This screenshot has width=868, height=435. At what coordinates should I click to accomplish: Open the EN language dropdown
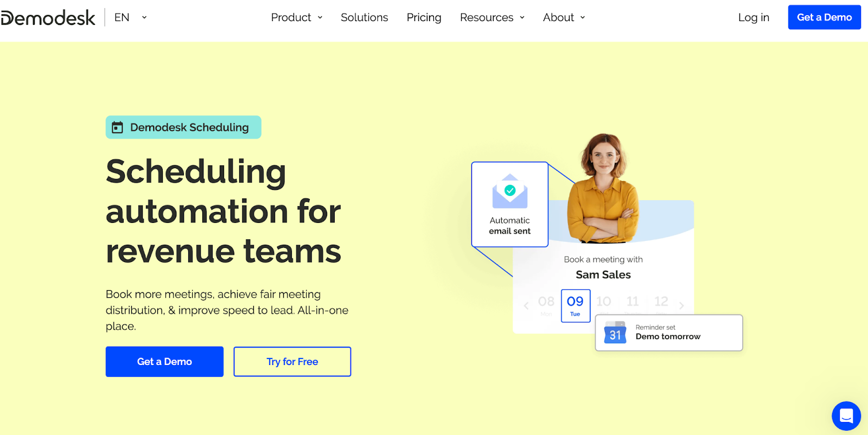coord(131,17)
